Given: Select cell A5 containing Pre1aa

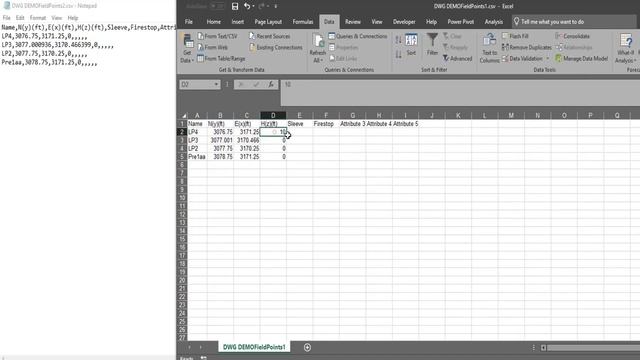Looking at the screenshot, I should 197,157.
